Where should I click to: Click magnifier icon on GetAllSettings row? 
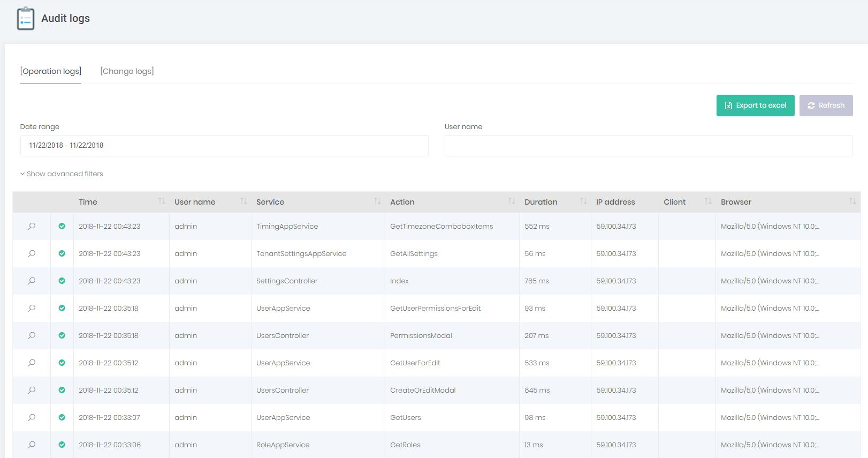tap(32, 253)
